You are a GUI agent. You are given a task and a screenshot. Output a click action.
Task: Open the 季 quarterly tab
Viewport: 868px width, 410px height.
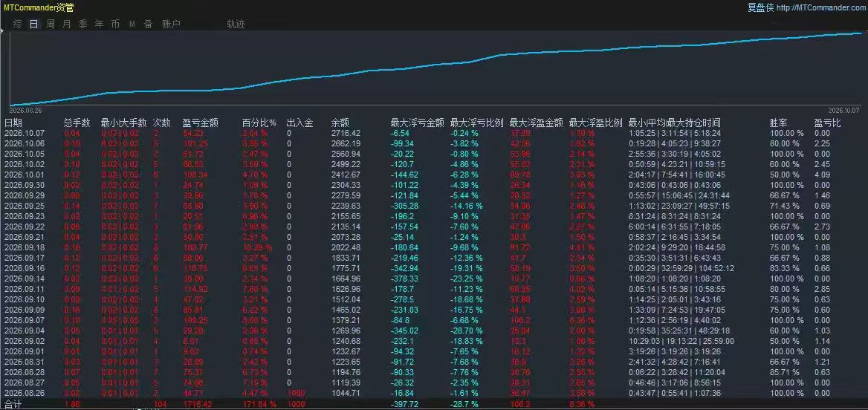coord(83,25)
